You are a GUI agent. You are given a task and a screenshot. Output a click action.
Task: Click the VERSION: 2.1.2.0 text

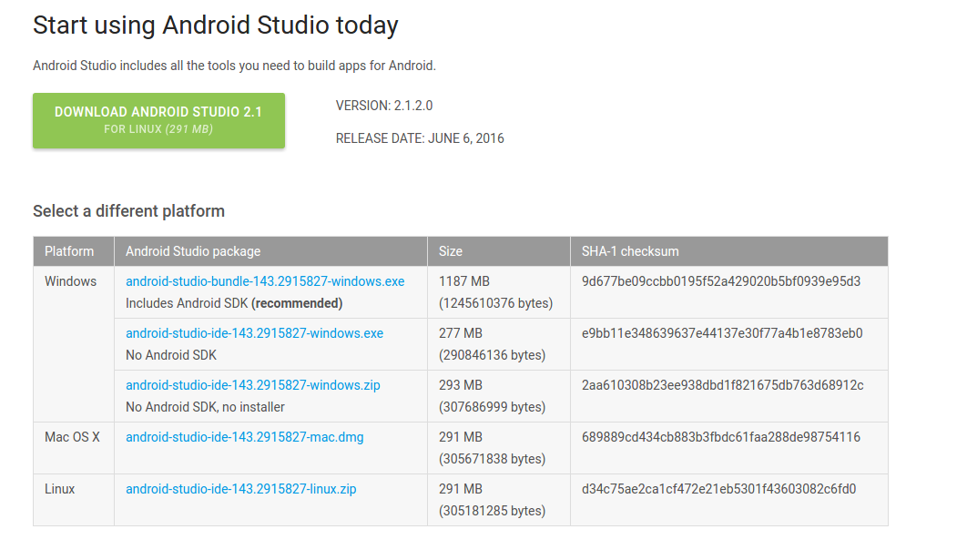click(384, 106)
